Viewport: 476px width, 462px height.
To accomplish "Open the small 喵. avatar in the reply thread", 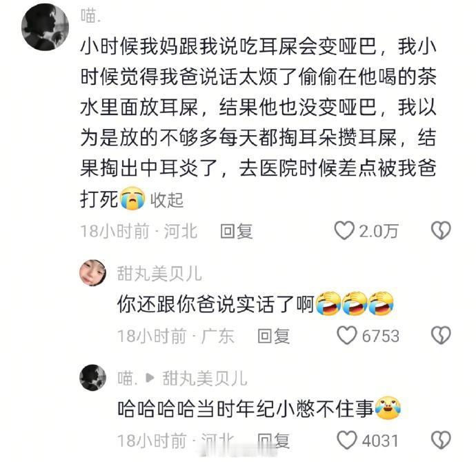I will (93, 378).
